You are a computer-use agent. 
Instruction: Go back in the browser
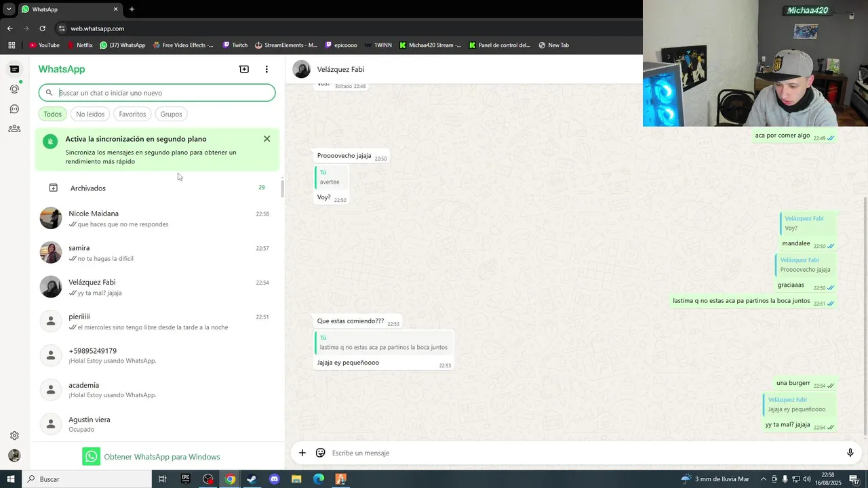tap(9, 28)
